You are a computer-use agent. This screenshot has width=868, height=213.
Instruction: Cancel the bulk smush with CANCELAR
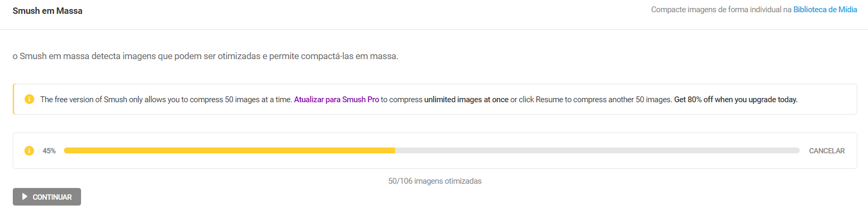coord(826,151)
